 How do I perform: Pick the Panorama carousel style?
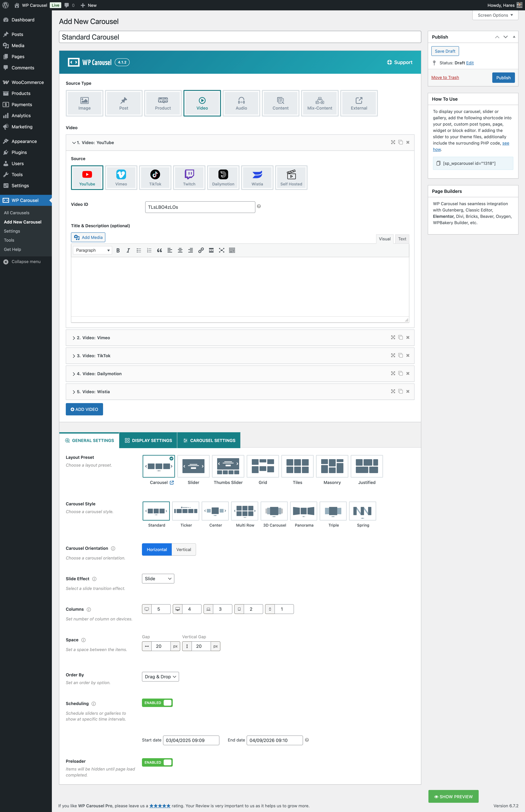point(304,511)
